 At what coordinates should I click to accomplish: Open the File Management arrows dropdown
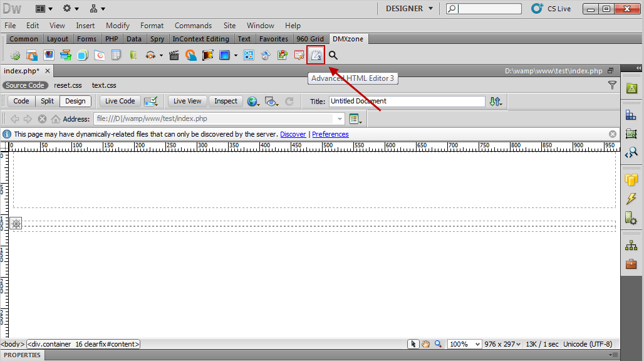tap(496, 102)
